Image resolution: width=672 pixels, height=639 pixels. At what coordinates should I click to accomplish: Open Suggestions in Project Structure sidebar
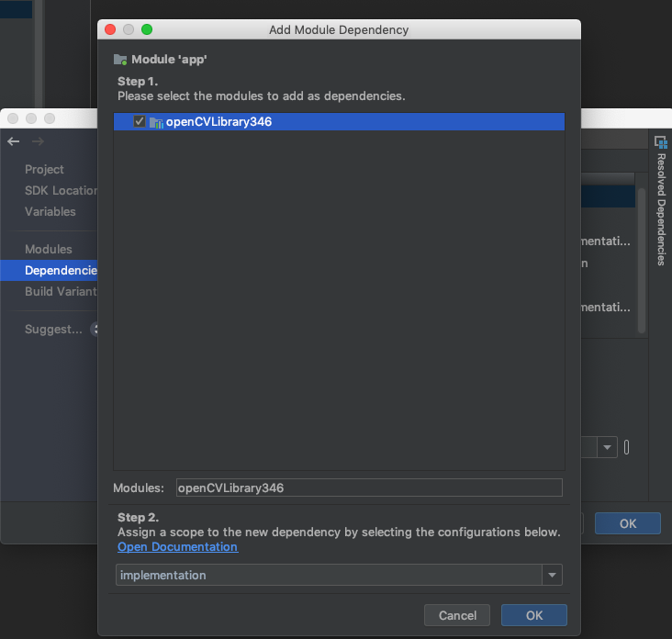[x=53, y=330]
